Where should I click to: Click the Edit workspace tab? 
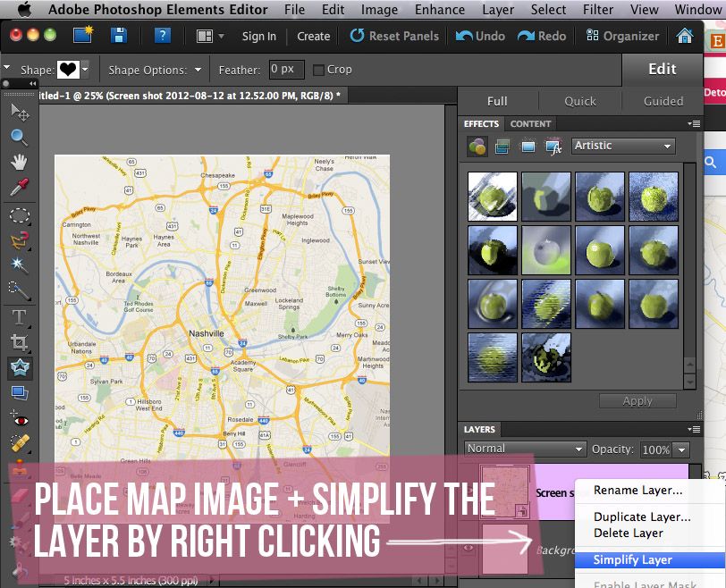pyautogui.click(x=663, y=70)
